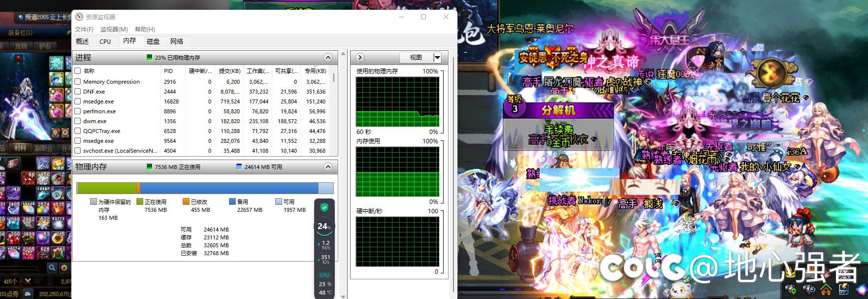Switch to the CPU tab
This screenshot has width=868, height=299.
(x=105, y=41)
